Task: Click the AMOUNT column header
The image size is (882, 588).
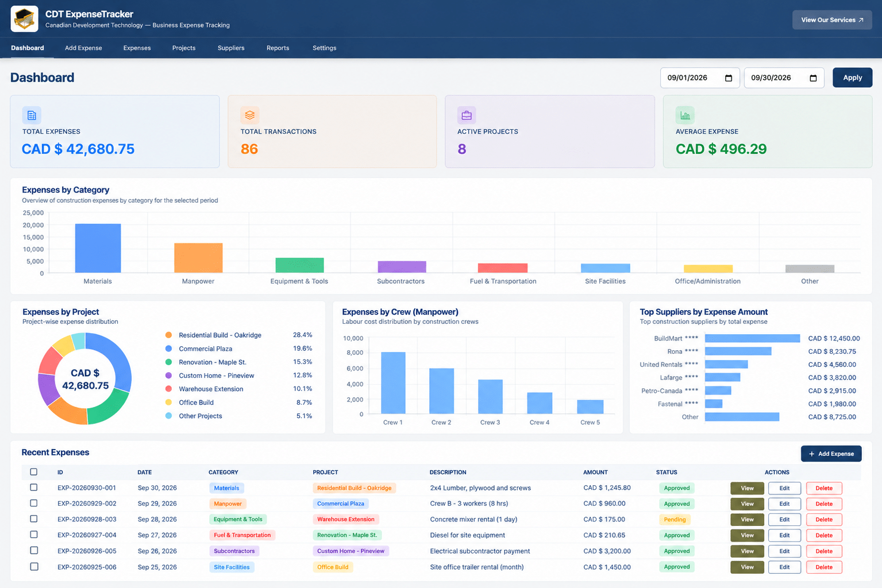Action: pyautogui.click(x=595, y=472)
